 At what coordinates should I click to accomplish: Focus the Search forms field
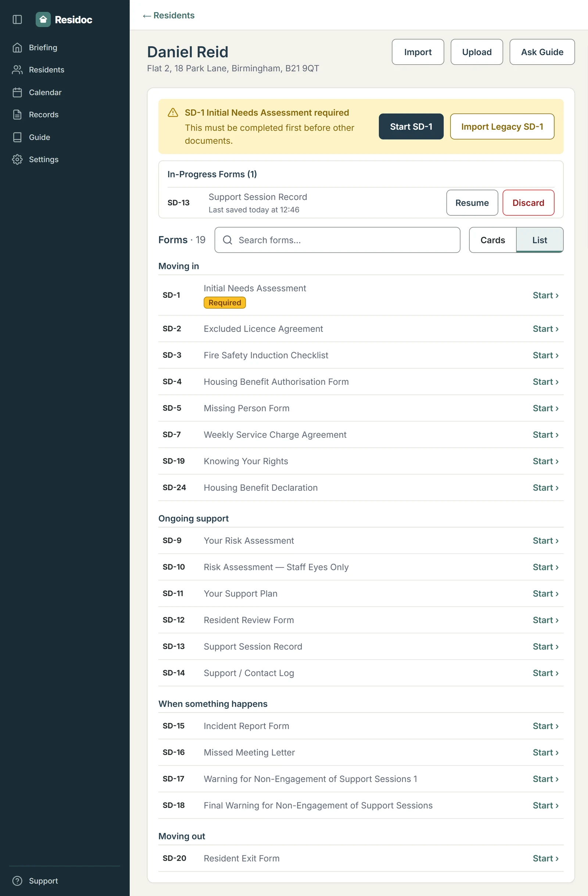click(x=337, y=240)
